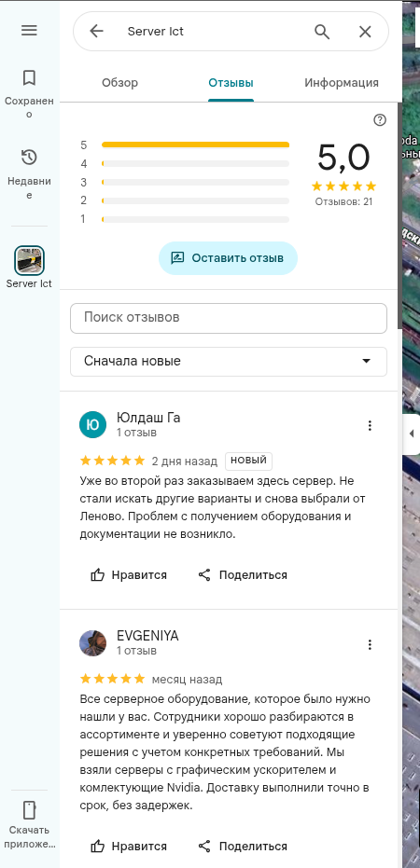Screen dimensions: 420x868
Task: Click the Поиск отзывов input field
Action: [229, 318]
